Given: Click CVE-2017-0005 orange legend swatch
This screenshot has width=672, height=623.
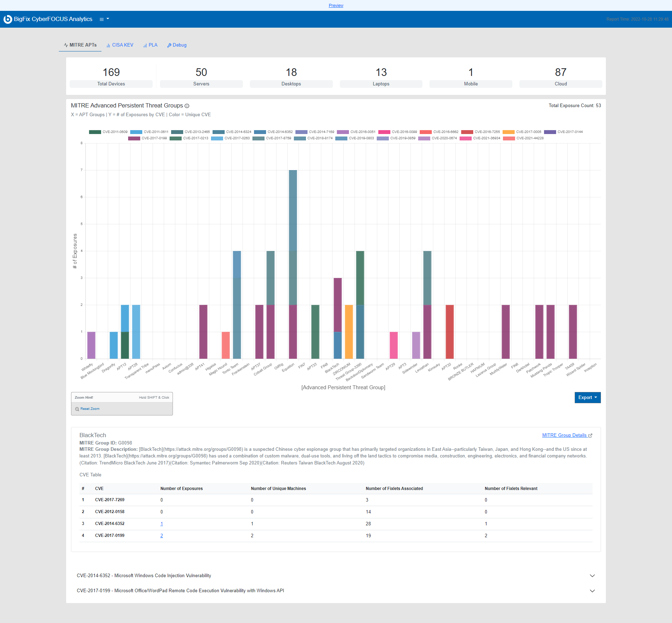Looking at the screenshot, I should click(x=508, y=132).
